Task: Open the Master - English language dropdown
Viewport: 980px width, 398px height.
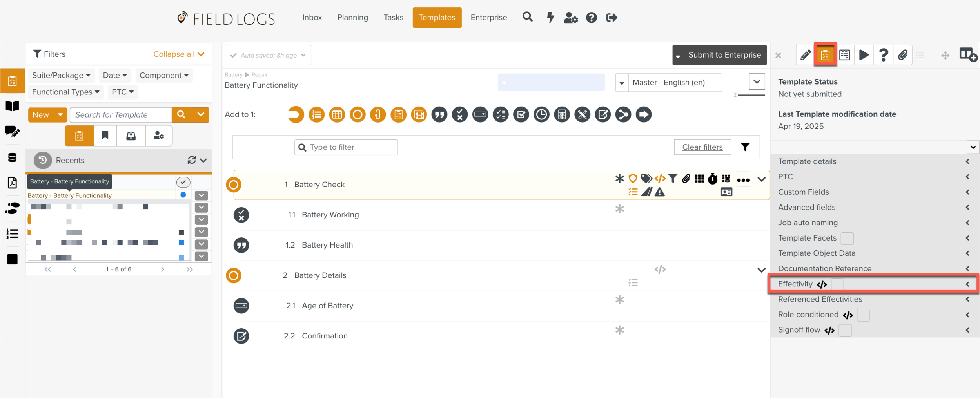Action: 669,83
